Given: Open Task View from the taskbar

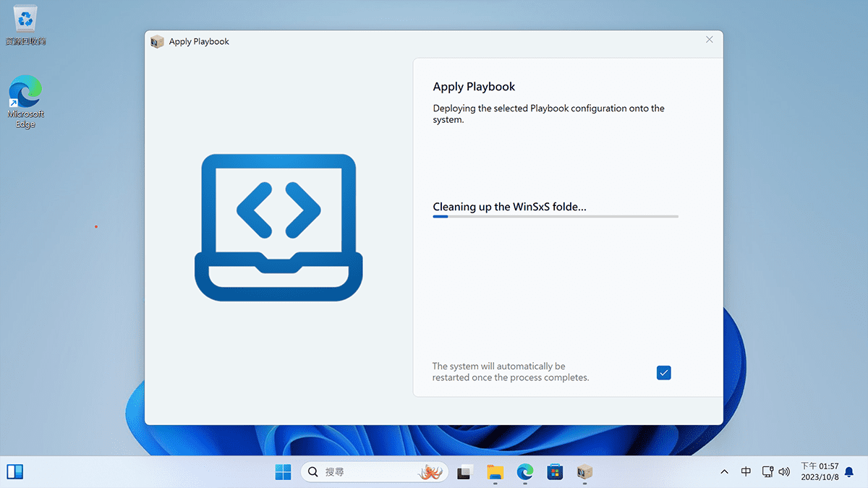Looking at the screenshot, I should click(x=464, y=471).
